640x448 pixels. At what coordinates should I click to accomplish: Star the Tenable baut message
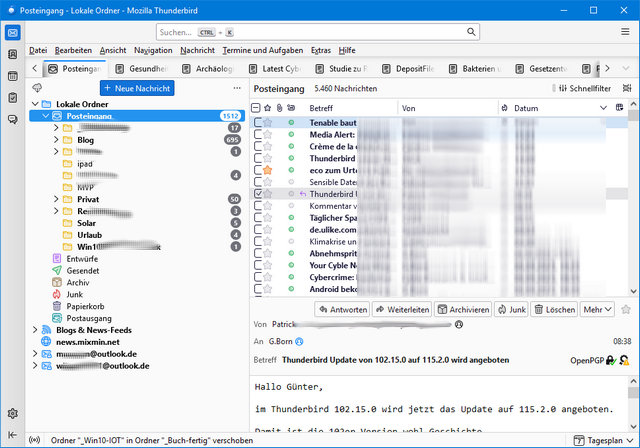tap(267, 122)
